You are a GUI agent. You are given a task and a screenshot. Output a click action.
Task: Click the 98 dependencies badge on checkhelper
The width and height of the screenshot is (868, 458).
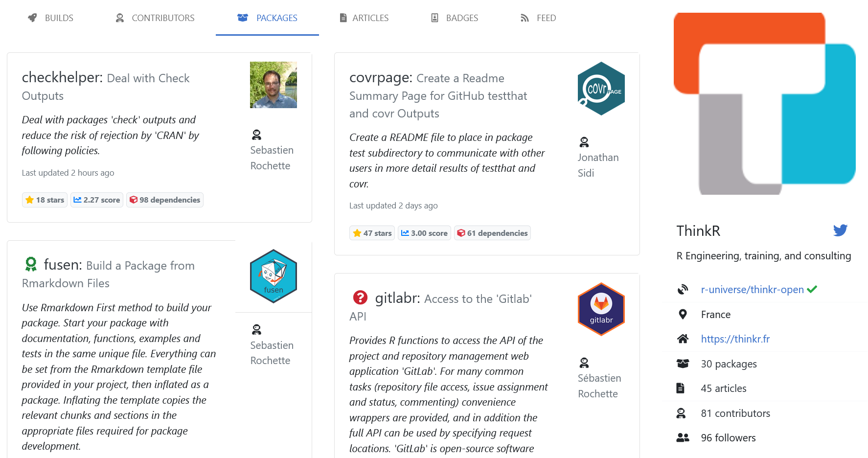pyautogui.click(x=165, y=200)
